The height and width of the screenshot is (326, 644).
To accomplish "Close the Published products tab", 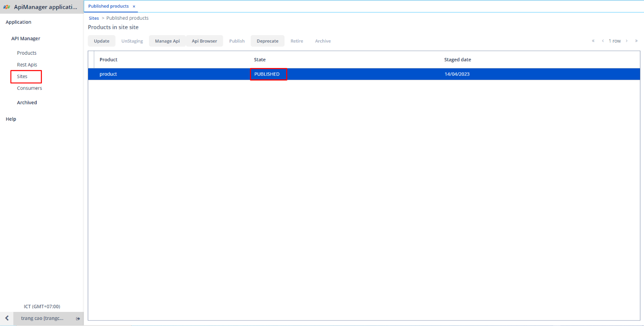I will pyautogui.click(x=134, y=6).
